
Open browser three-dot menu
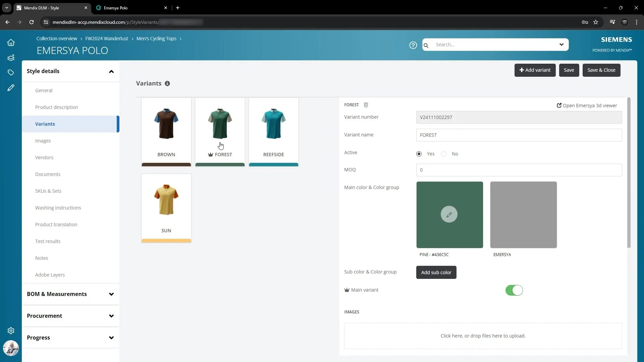coord(637,22)
